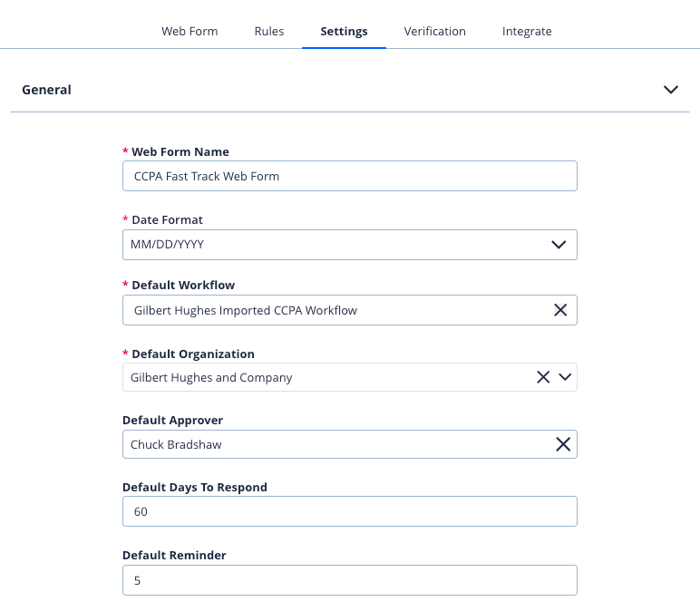Open the Date Format dropdown arrow
The width and height of the screenshot is (700, 611).
click(x=559, y=245)
